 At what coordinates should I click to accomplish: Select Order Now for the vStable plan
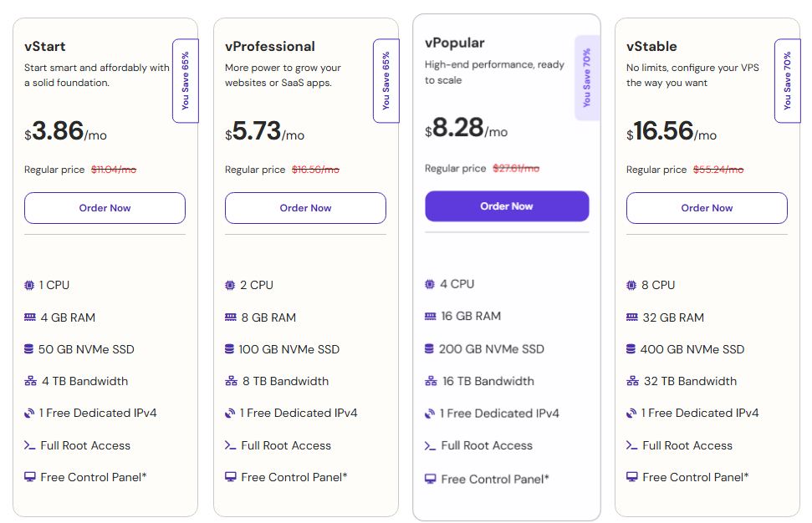[706, 207]
